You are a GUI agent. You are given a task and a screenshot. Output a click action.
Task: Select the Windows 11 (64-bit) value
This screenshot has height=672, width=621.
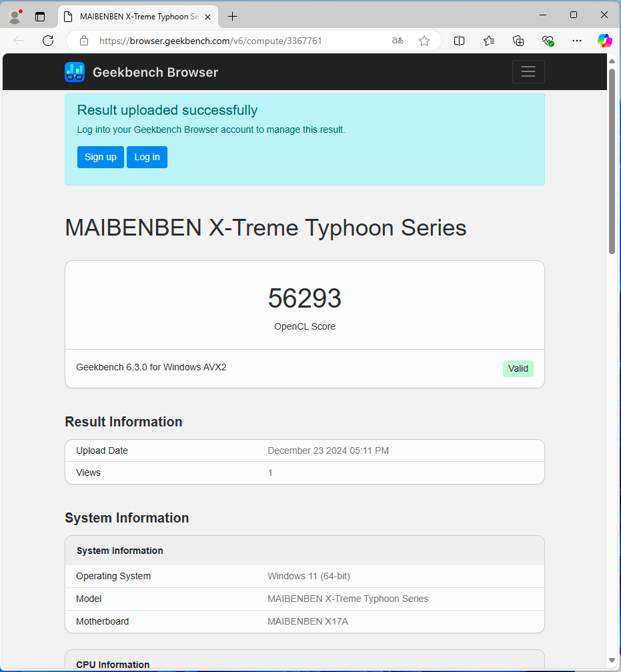(x=309, y=576)
